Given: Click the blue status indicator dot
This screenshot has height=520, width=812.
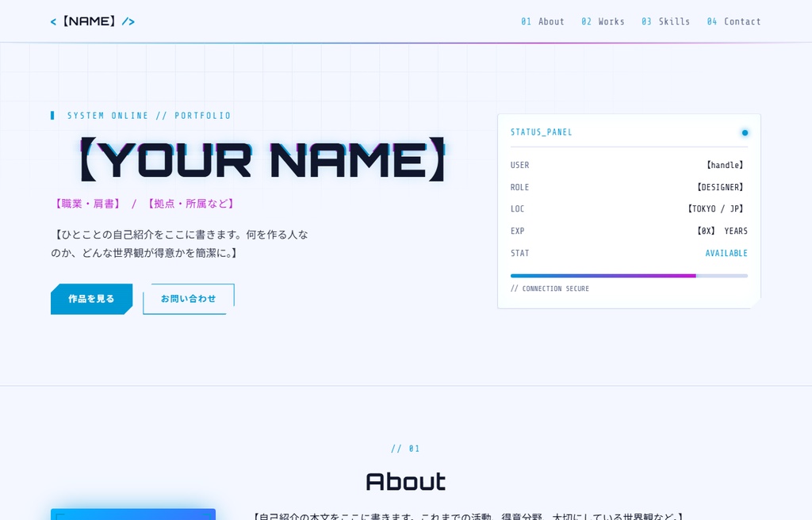Looking at the screenshot, I should (745, 132).
